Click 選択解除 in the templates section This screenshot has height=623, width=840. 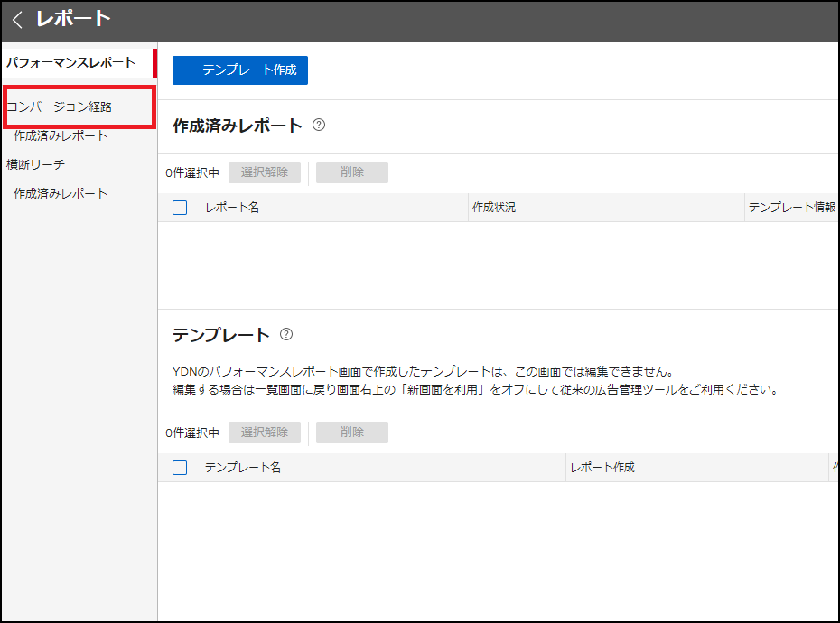point(265,432)
